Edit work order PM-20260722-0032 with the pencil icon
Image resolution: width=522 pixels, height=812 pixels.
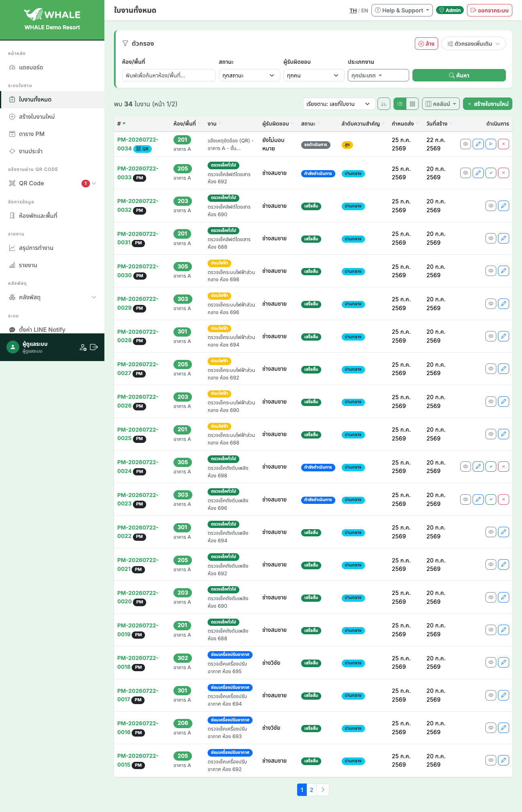(504, 206)
